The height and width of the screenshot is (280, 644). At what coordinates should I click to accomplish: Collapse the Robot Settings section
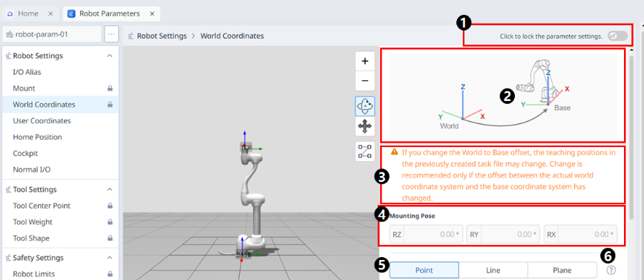click(110, 56)
